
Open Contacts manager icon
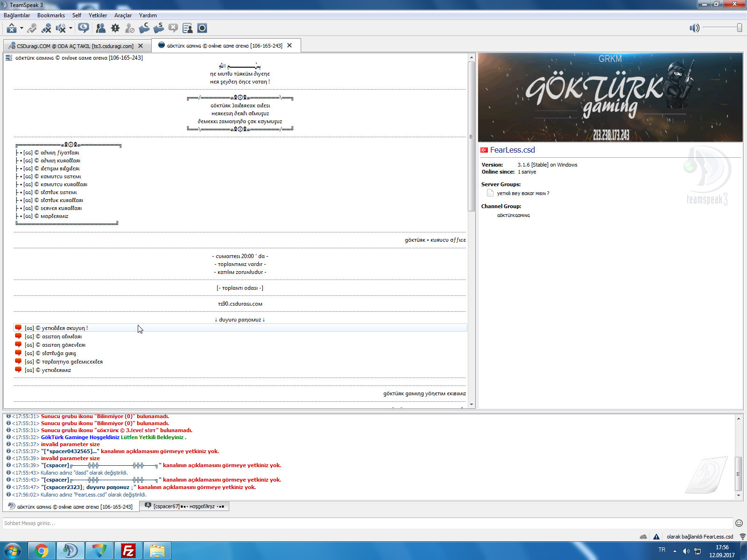[100, 28]
